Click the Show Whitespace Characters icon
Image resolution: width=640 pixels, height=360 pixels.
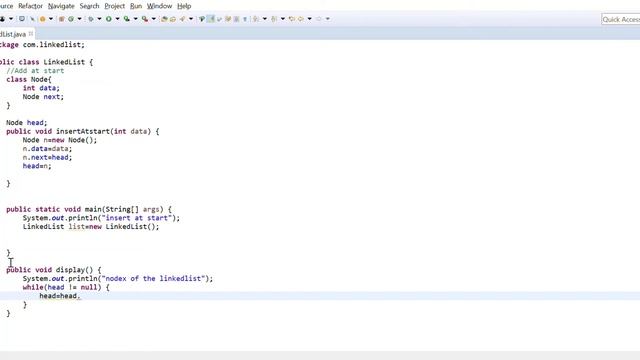click(x=245, y=19)
